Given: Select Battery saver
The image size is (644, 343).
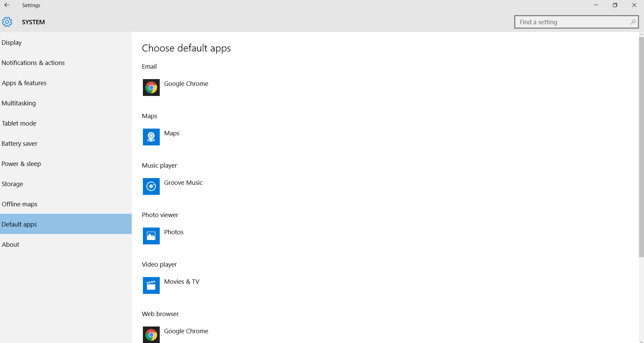Looking at the screenshot, I should point(66,143).
